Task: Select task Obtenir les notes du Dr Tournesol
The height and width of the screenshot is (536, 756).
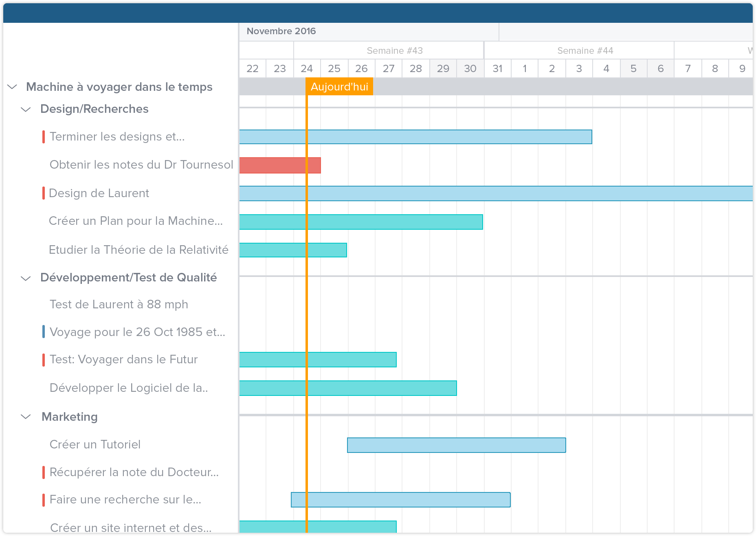Action: (x=141, y=165)
